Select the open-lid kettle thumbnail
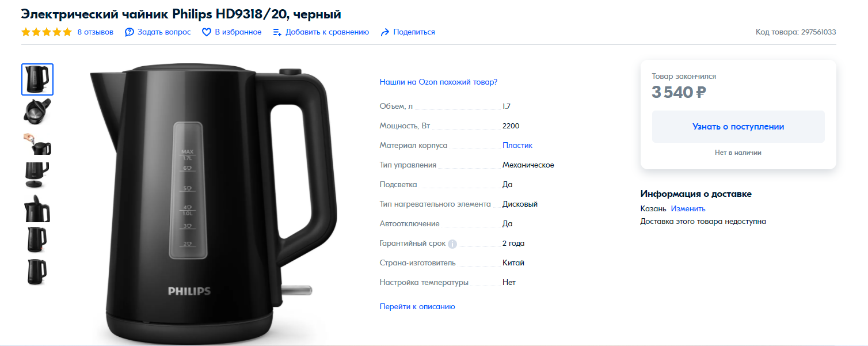This screenshot has height=346, width=868. [x=37, y=111]
